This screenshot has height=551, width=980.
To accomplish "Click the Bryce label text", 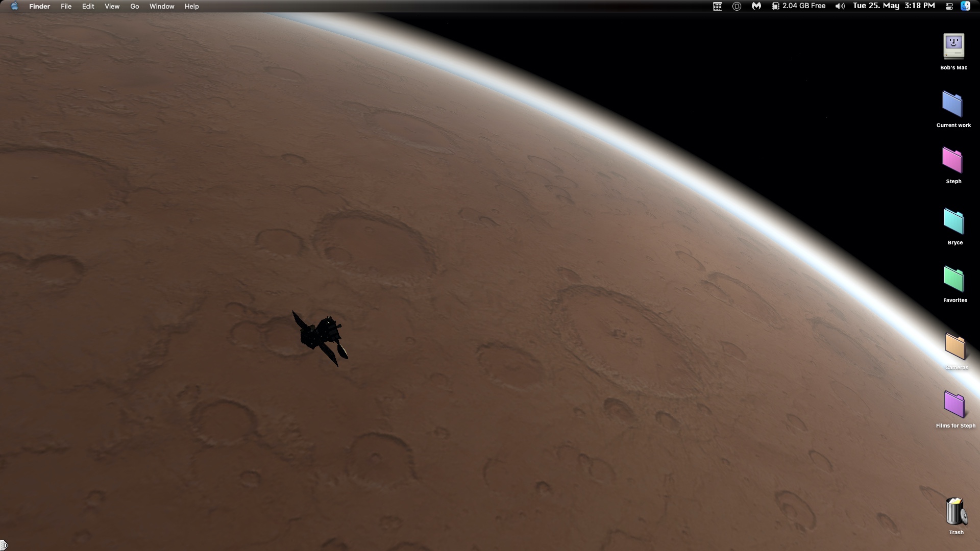I will [x=955, y=242].
